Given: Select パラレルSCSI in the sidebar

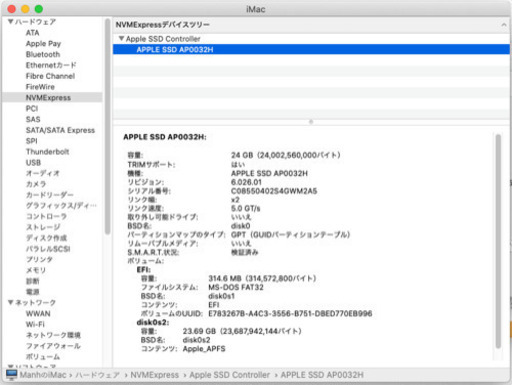Looking at the screenshot, I should tap(48, 249).
